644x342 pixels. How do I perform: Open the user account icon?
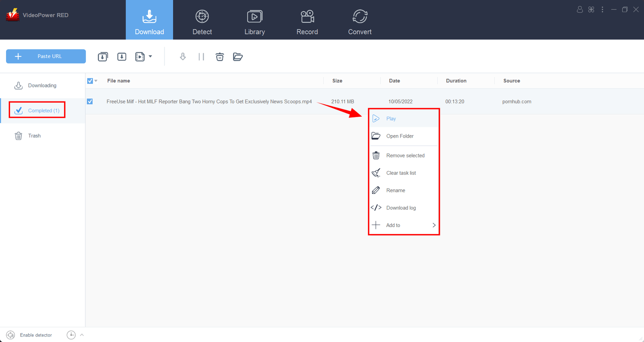(580, 9)
